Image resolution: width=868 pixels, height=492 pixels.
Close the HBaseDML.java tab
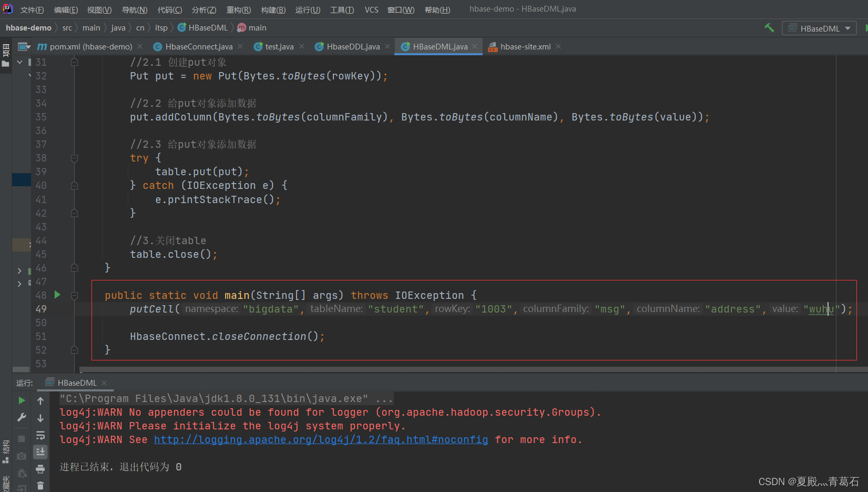(x=475, y=46)
